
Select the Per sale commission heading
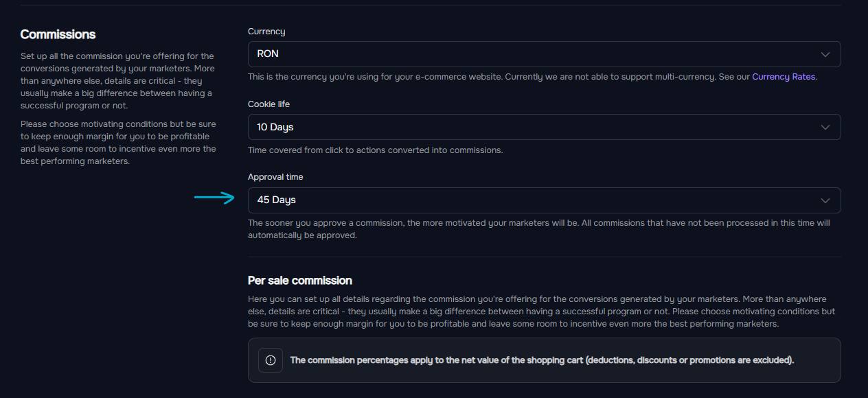click(x=300, y=280)
